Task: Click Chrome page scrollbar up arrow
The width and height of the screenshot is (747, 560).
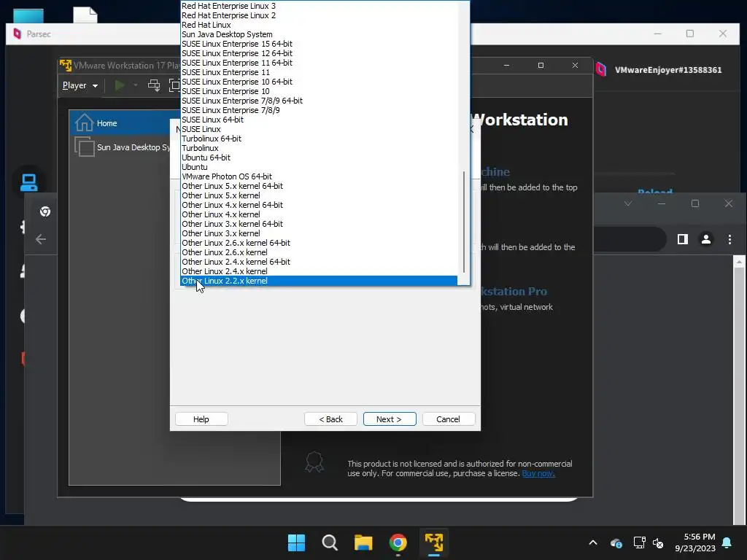Action: tap(739, 262)
